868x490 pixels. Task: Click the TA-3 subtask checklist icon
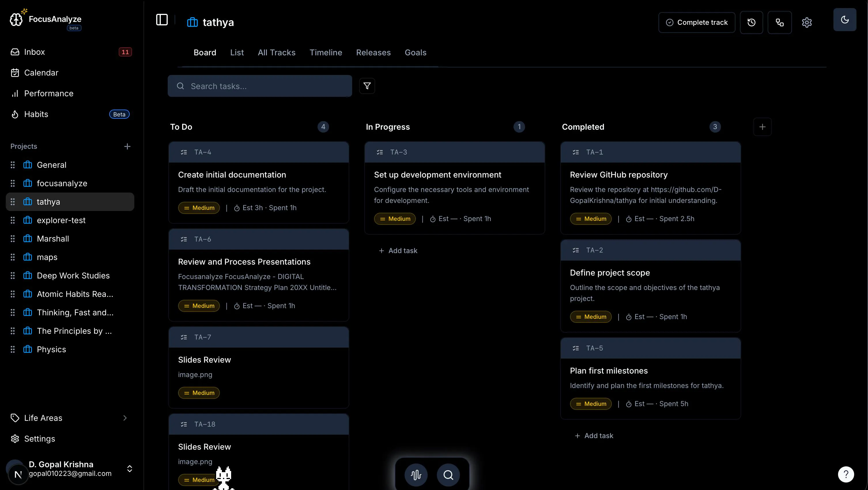380,152
